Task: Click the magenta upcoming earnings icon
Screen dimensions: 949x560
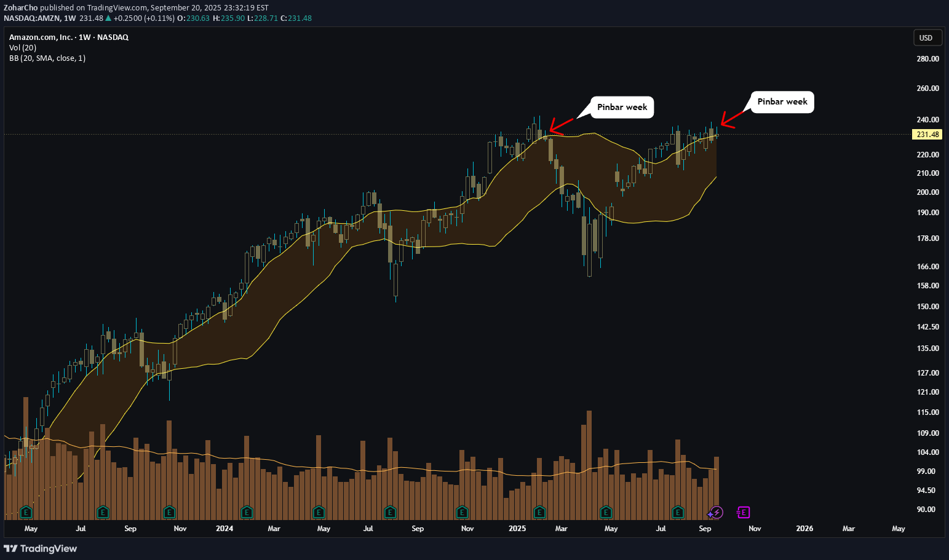Action: click(x=744, y=512)
